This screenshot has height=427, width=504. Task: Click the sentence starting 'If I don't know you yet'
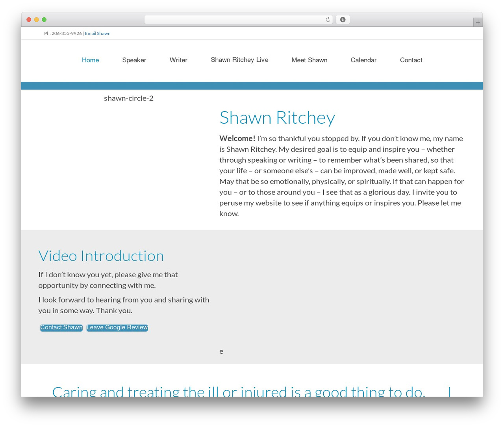[108, 280]
